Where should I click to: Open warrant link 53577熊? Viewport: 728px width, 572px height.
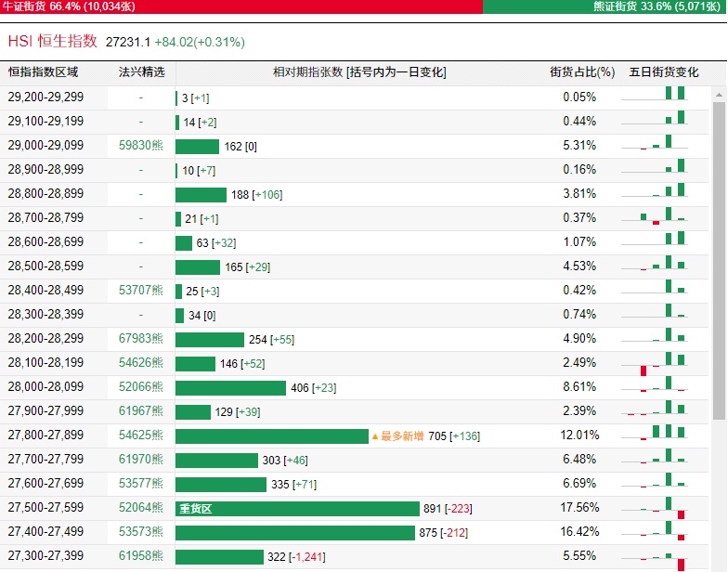pyautogui.click(x=141, y=483)
